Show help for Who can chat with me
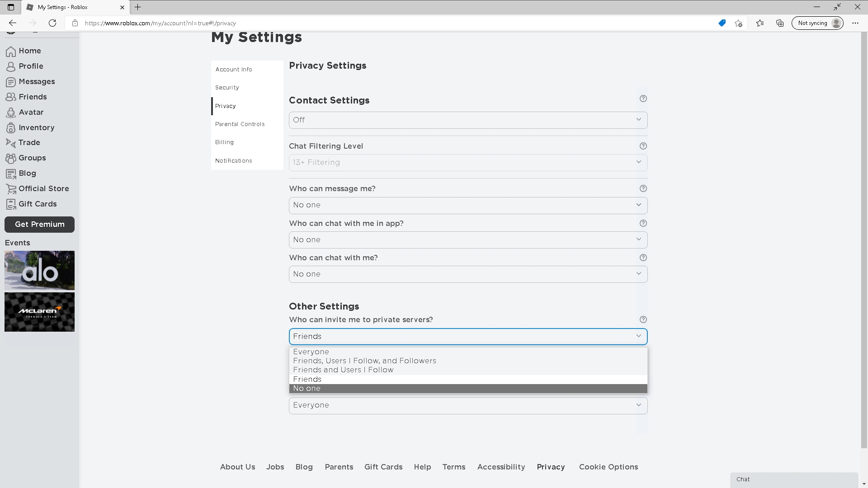Screen dimensions: 868x488 click(643, 258)
